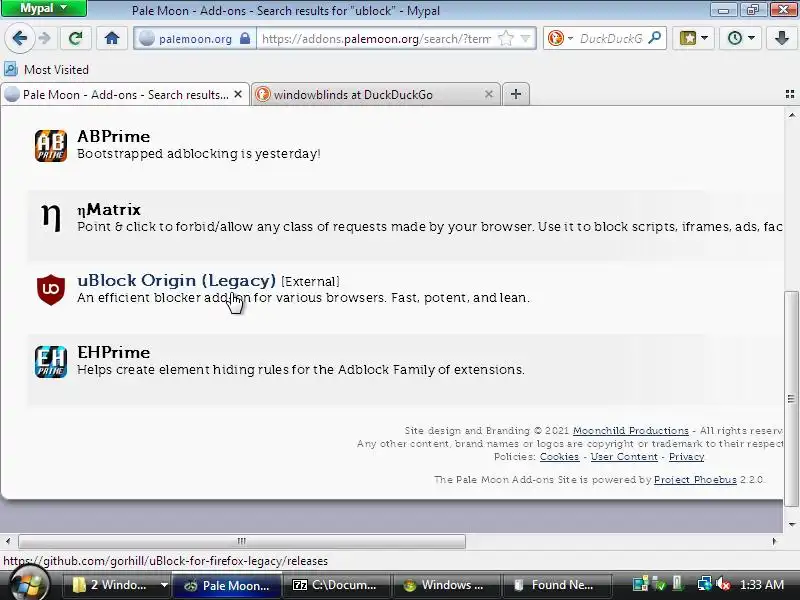
Task: Close the windowblinds at DuckDuckGo tab
Action: [x=489, y=94]
